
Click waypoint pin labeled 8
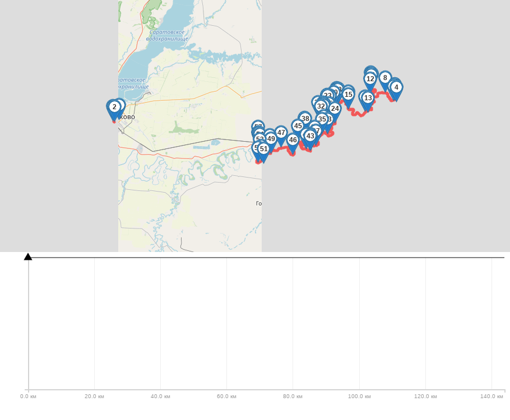(x=385, y=78)
